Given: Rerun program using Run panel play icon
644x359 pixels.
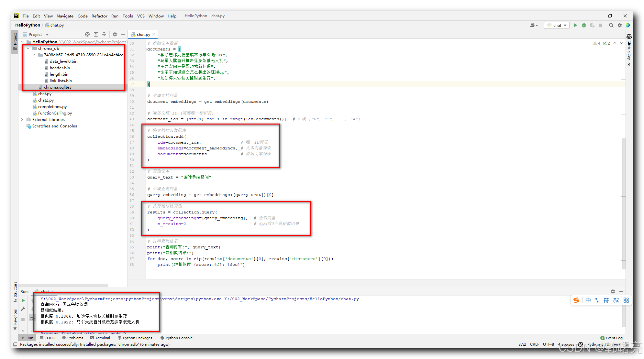Looking at the screenshot, I should pos(23,300).
